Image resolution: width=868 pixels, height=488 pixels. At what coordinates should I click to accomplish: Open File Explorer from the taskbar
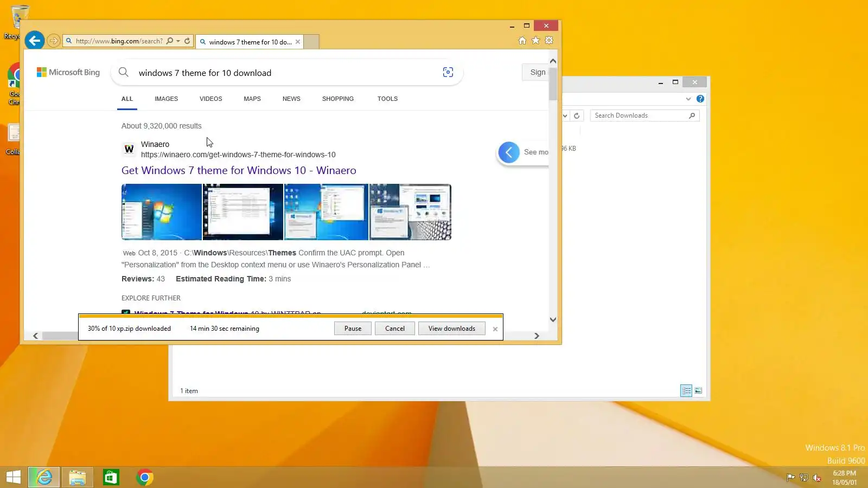coord(78,477)
